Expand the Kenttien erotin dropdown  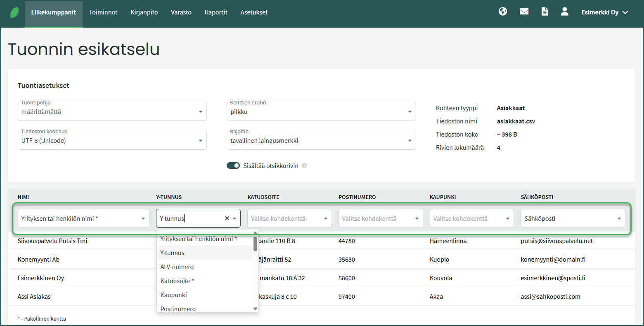tap(321, 112)
